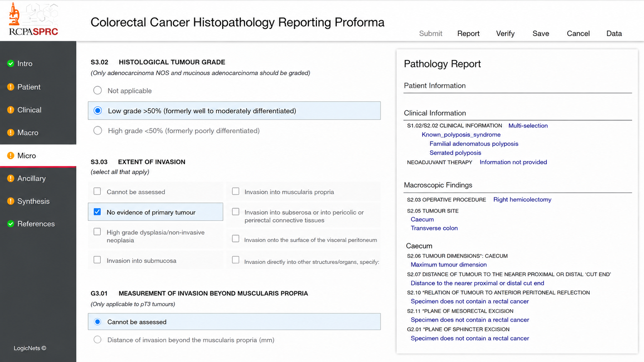Click Transverse colon link

pos(434,228)
